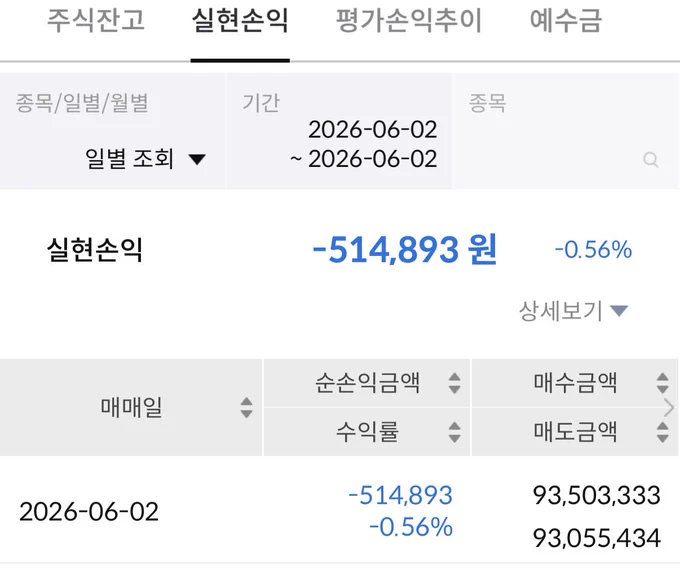The image size is (680, 586).
Task: Select the 실현손익 tab
Action: [x=240, y=20]
